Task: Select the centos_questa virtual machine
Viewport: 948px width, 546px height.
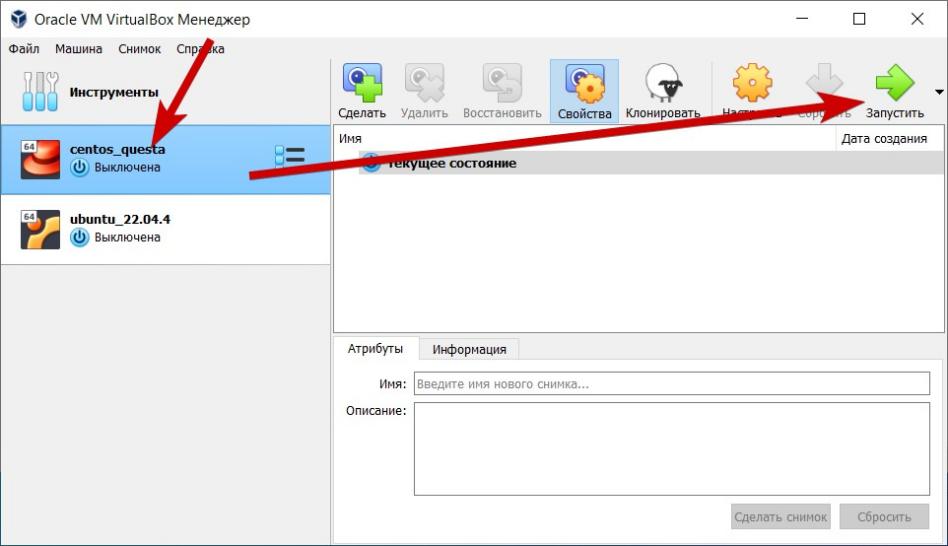Action: tap(165, 160)
